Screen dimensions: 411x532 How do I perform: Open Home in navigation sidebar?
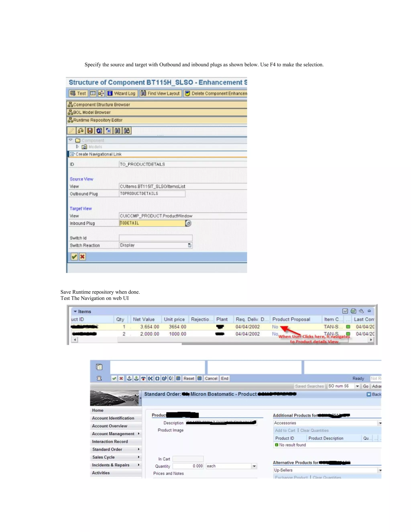(x=116, y=411)
